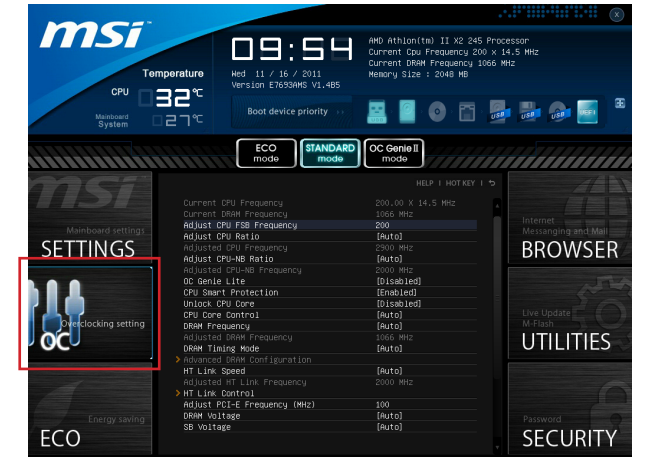Click the Current DRAM Frequency row
Image resolution: width=660 pixels, height=474 pixels.
330,214
